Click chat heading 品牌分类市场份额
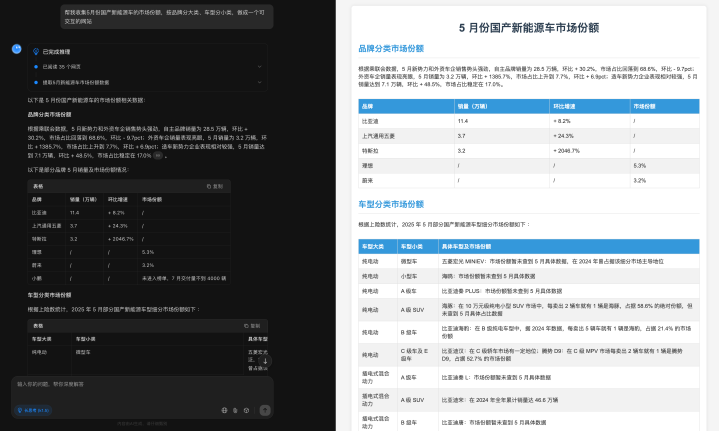The width and height of the screenshot is (719, 431). [49, 114]
